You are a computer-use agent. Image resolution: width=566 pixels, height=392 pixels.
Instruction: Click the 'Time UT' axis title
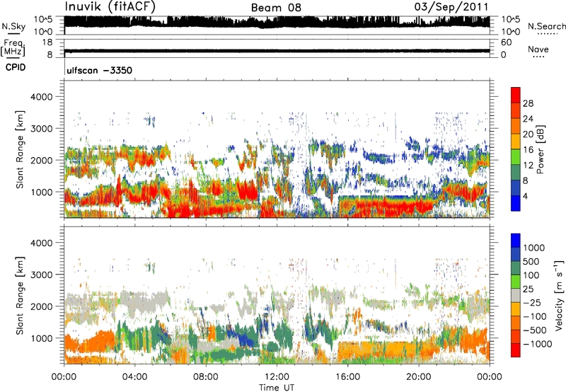(x=277, y=388)
